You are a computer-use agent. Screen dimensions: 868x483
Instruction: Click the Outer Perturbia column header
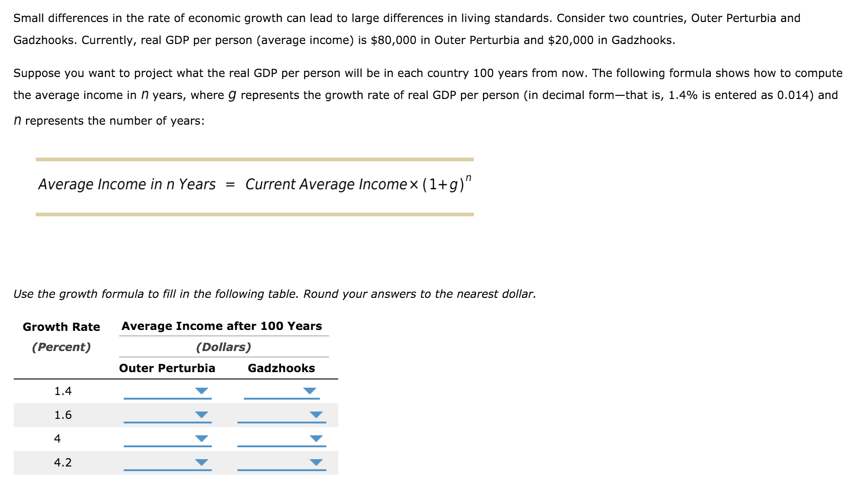click(168, 368)
